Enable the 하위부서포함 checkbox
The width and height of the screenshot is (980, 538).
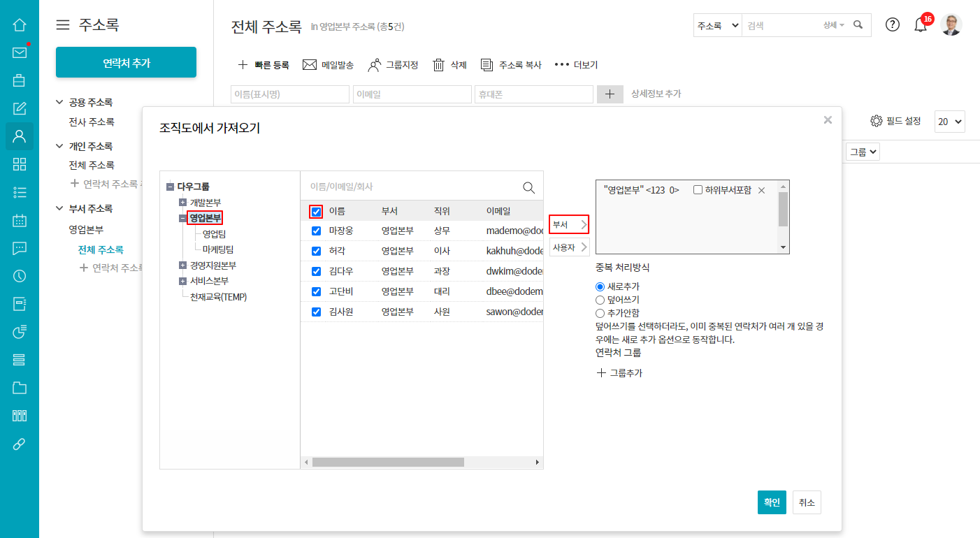(x=698, y=190)
